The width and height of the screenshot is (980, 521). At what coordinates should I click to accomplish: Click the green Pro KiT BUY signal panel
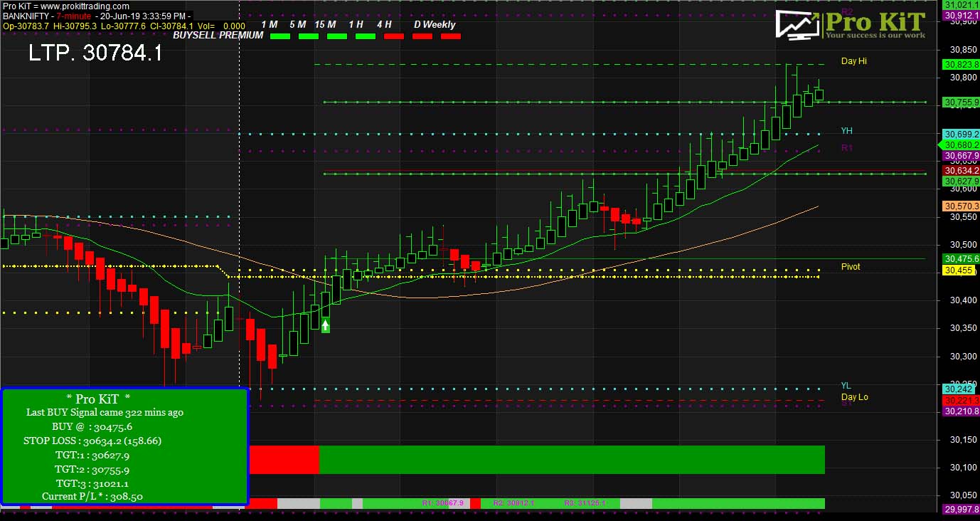[125, 445]
